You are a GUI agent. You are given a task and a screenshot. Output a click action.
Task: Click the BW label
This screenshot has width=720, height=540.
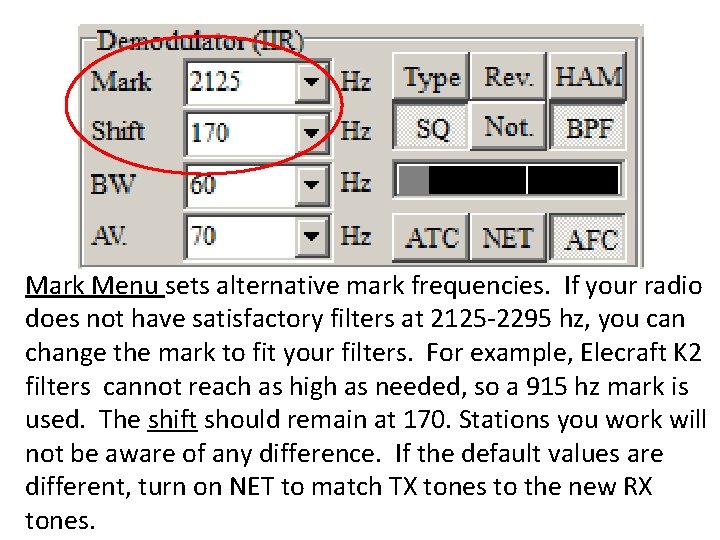pyautogui.click(x=113, y=185)
